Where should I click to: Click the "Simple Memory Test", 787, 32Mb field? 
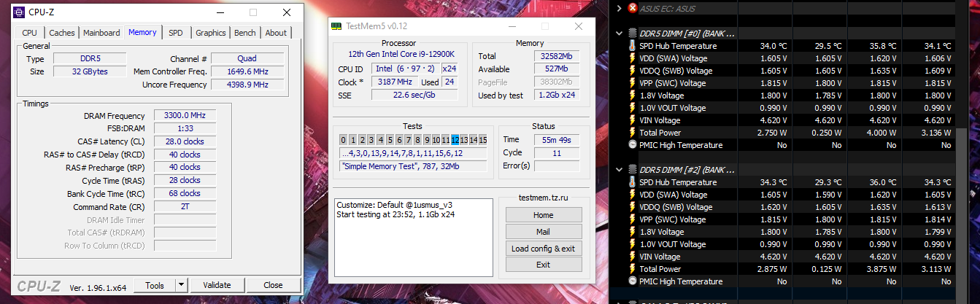[x=414, y=166]
